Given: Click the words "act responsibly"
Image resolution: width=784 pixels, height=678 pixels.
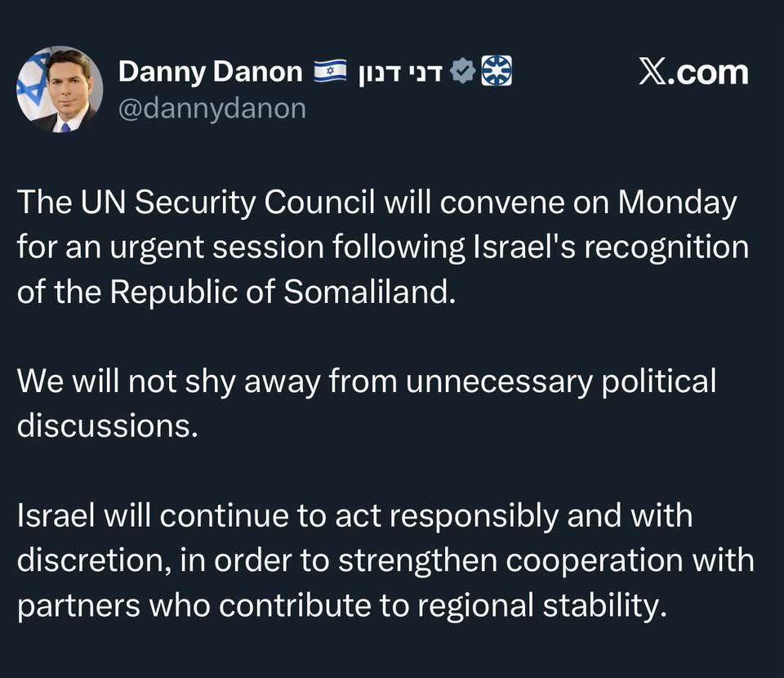Looking at the screenshot, I should coord(441,515).
